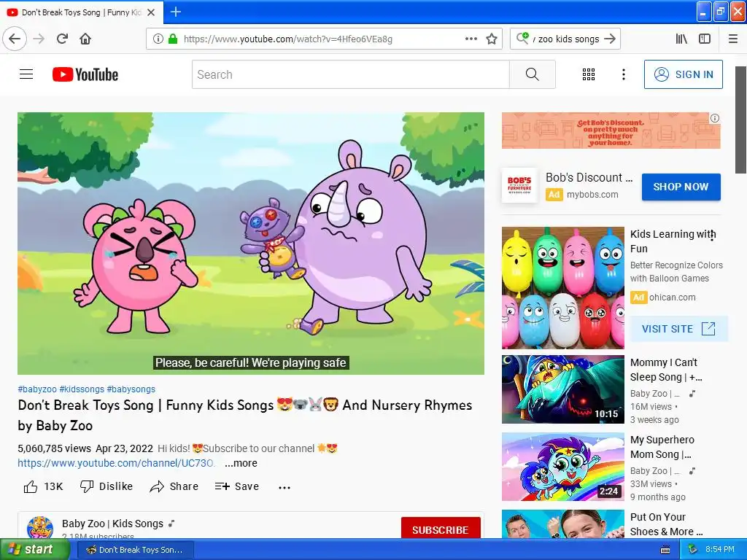Click the Baby Zoo channel avatar

tap(40, 528)
